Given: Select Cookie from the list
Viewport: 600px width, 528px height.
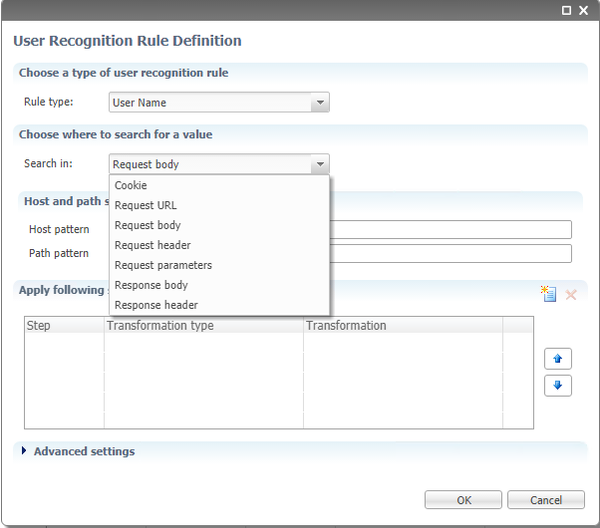Looking at the screenshot, I should (x=219, y=185).
